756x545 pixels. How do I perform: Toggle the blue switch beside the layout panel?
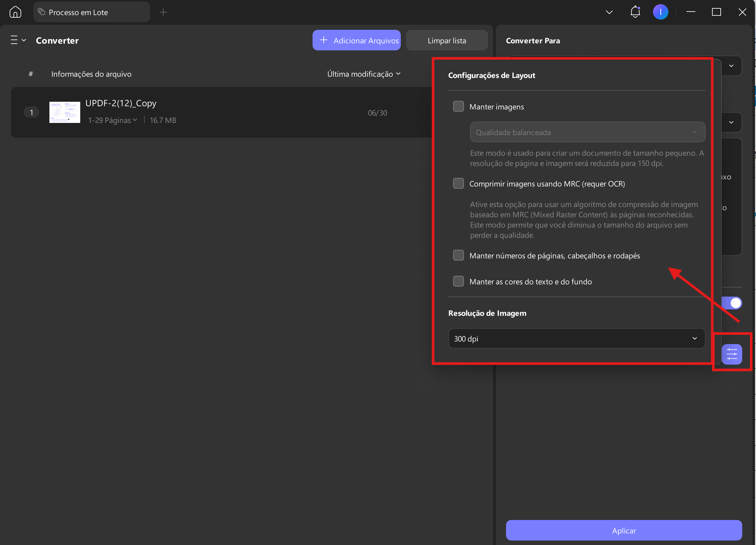click(732, 303)
